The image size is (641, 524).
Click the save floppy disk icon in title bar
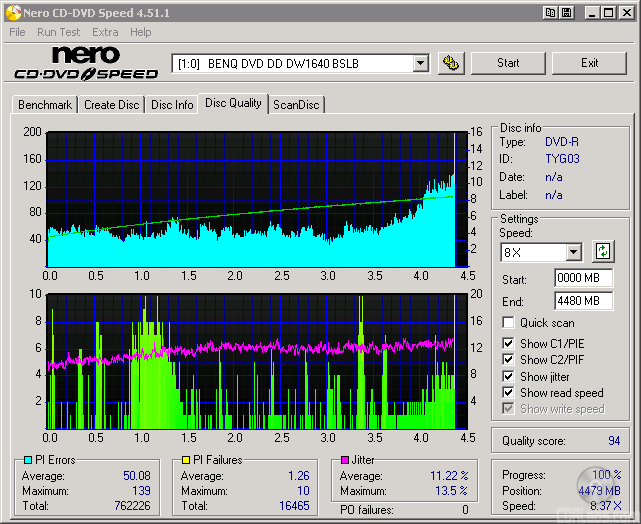point(566,12)
